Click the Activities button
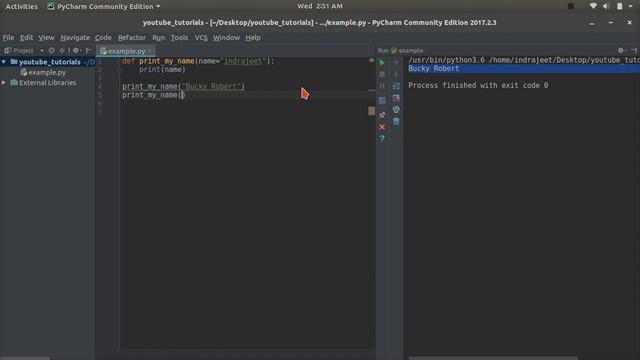640x360 pixels. pos(21,6)
